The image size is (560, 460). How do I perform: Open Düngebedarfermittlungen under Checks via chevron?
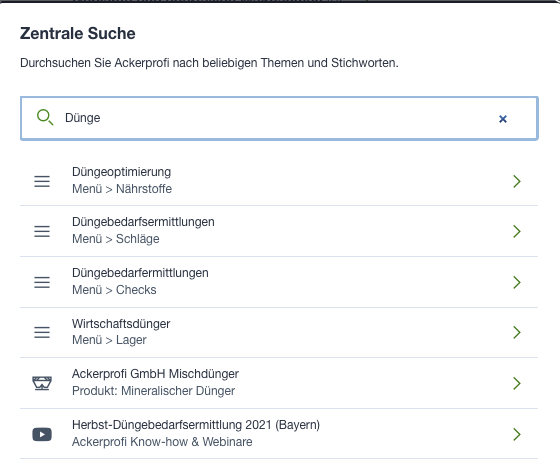click(516, 282)
